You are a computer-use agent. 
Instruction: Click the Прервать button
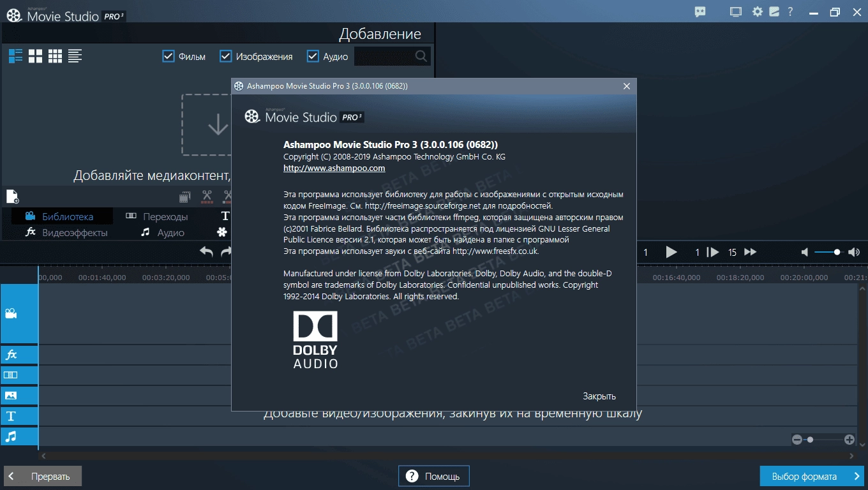tap(43, 476)
